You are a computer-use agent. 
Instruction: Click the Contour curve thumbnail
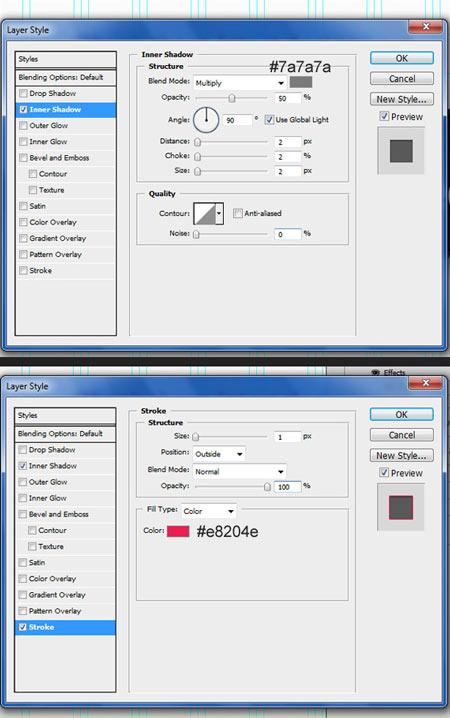pos(205,213)
